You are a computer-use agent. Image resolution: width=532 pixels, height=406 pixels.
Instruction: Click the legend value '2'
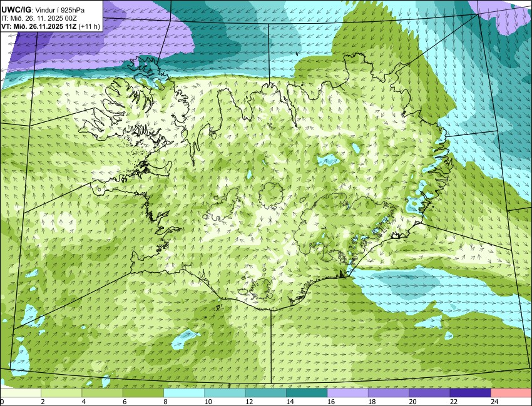click(x=43, y=402)
